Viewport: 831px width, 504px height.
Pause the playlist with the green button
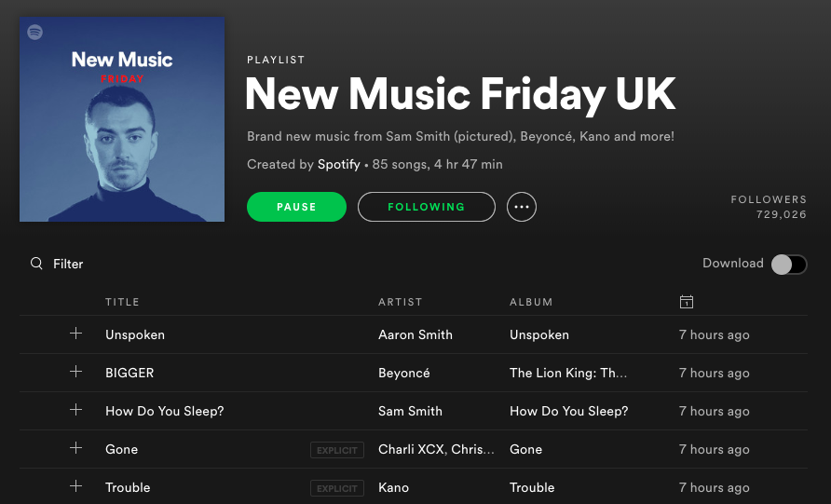click(x=296, y=207)
